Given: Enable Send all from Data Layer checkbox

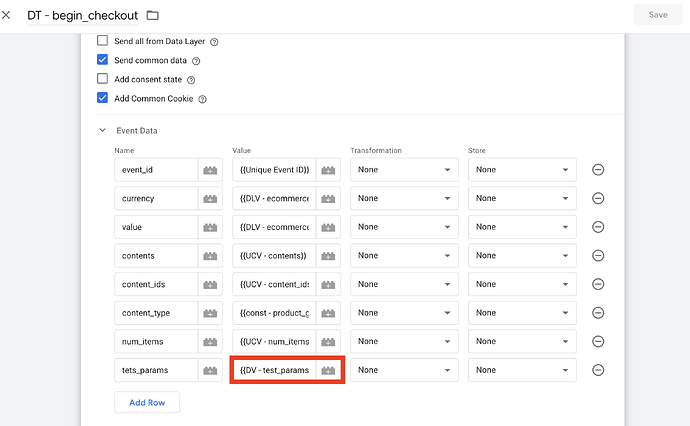Looking at the screenshot, I should coord(103,40).
